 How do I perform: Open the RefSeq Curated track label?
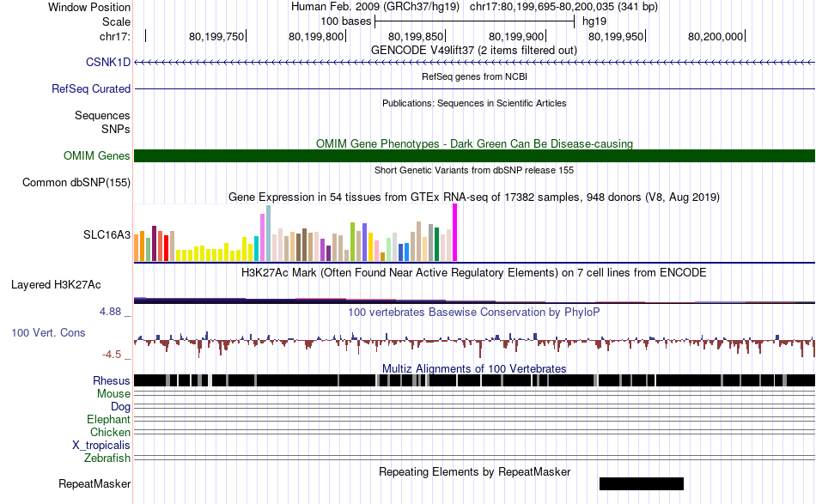coord(90,89)
